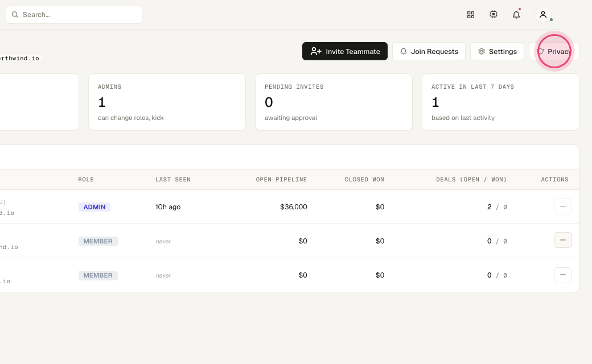Click the ADMIN role badge
The width and height of the screenshot is (592, 364).
click(x=94, y=206)
